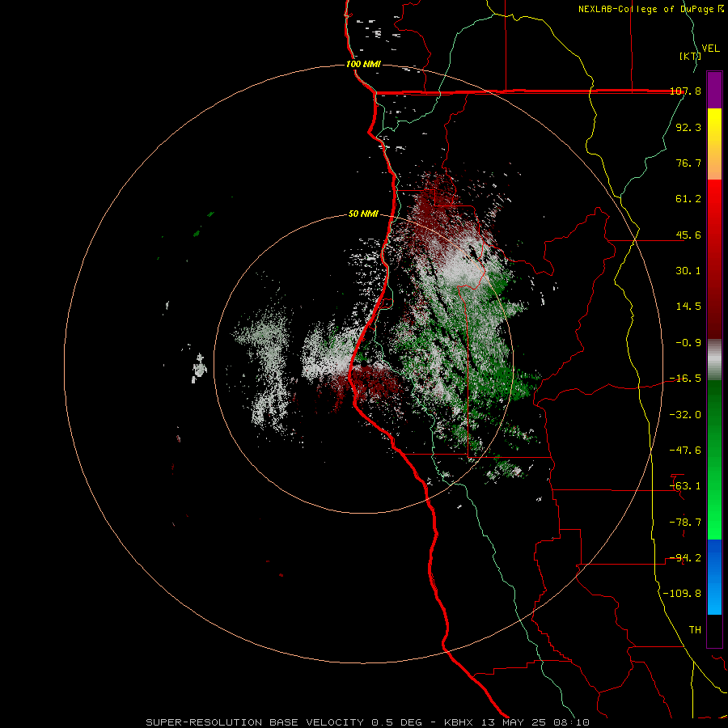Click the 13 MAY 25 date text
The height and width of the screenshot is (728, 728).
(514, 722)
